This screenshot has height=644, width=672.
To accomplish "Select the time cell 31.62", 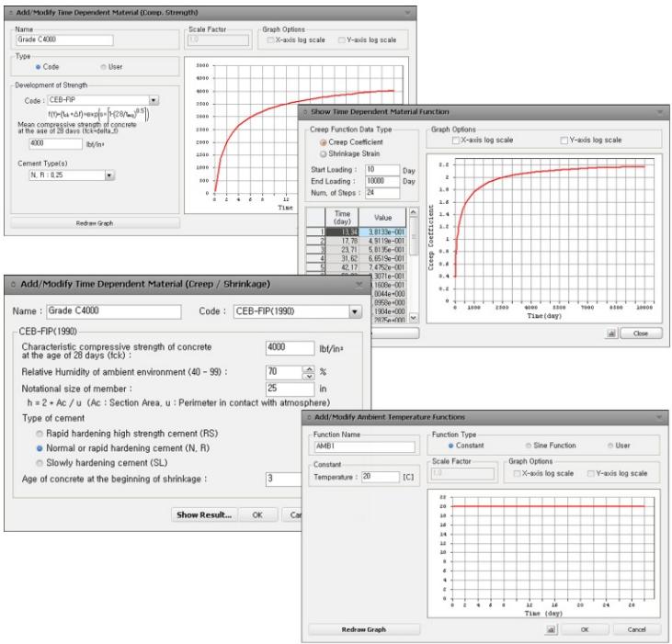I will coord(342,259).
